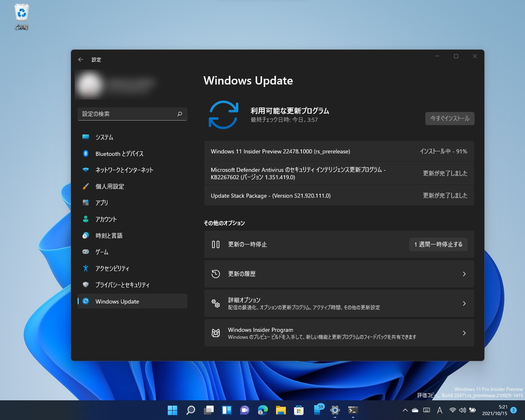Open 詳細オプション via its chevron
The height and width of the screenshot is (420, 525).
[x=464, y=304]
